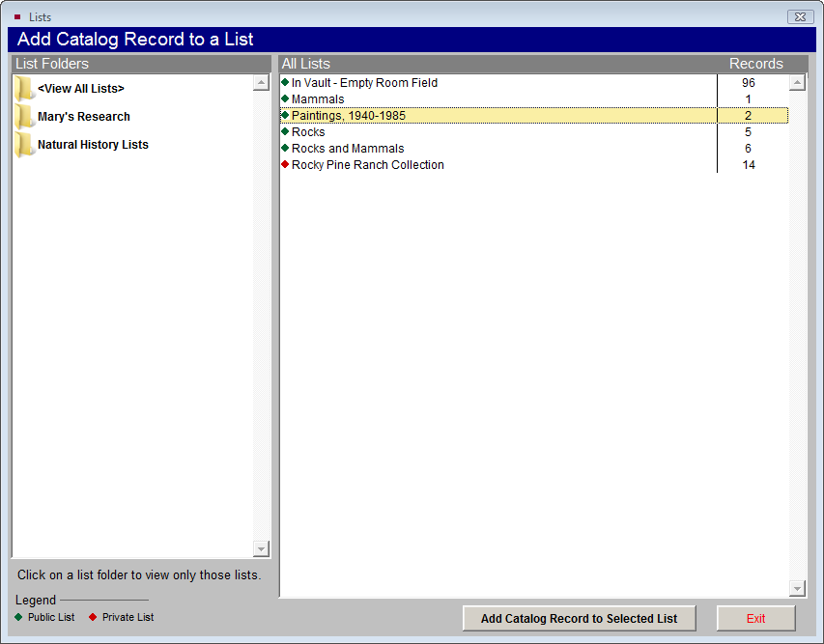The width and height of the screenshot is (824, 644).
Task: Click the Natural History Lists folder icon
Action: click(x=24, y=145)
